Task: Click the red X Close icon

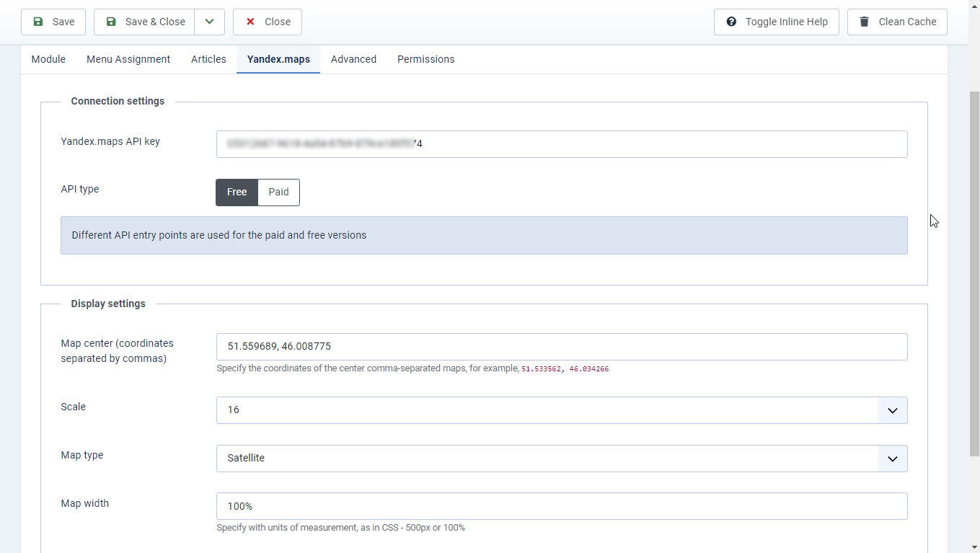Action: [x=250, y=22]
